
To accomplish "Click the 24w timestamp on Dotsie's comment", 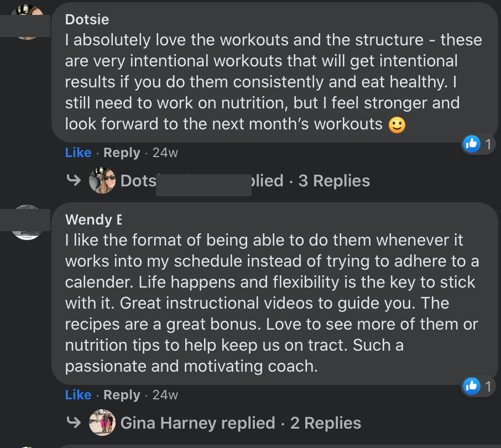I will coord(165,153).
